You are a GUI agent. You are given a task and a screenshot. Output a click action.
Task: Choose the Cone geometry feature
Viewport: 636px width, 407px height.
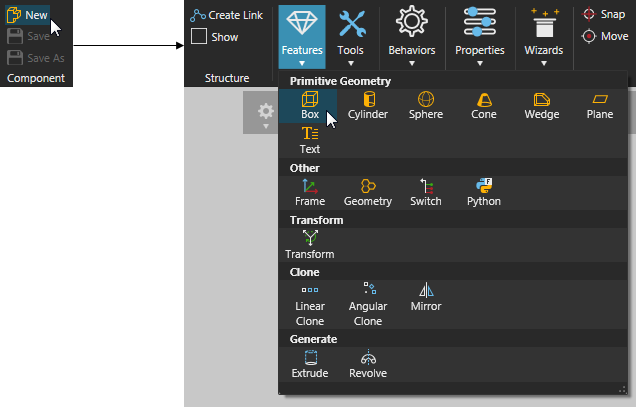[483, 105]
